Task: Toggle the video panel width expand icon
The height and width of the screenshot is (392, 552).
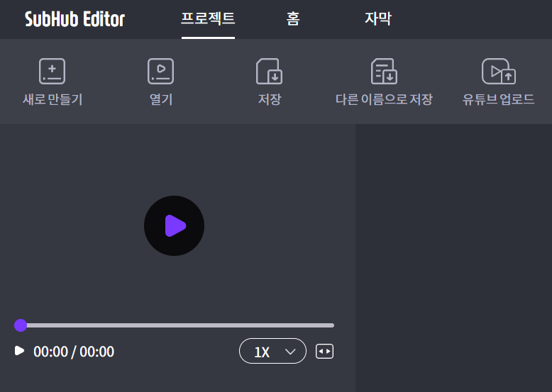Action: tap(324, 351)
